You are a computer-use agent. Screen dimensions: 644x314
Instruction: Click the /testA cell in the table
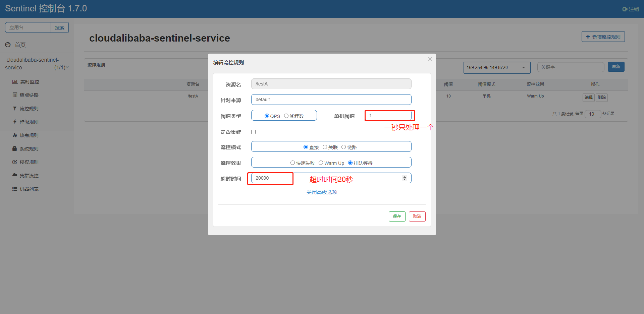pyautogui.click(x=193, y=96)
